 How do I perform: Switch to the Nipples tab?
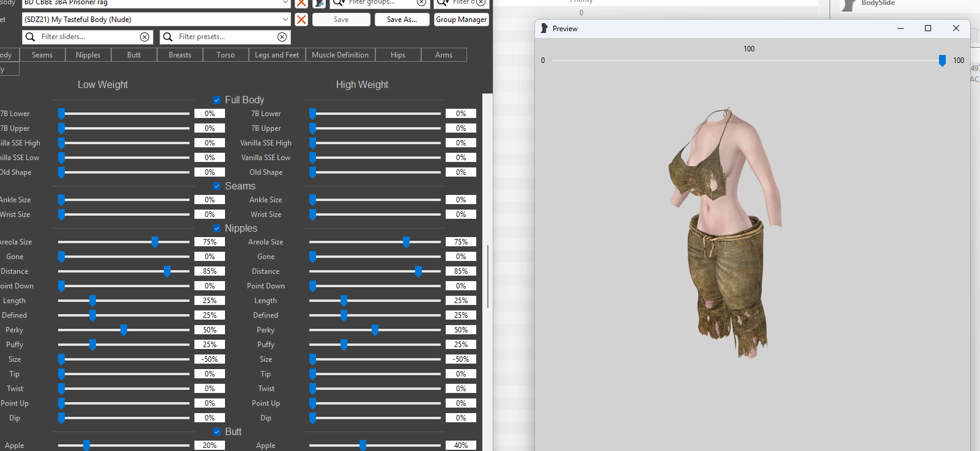point(88,55)
